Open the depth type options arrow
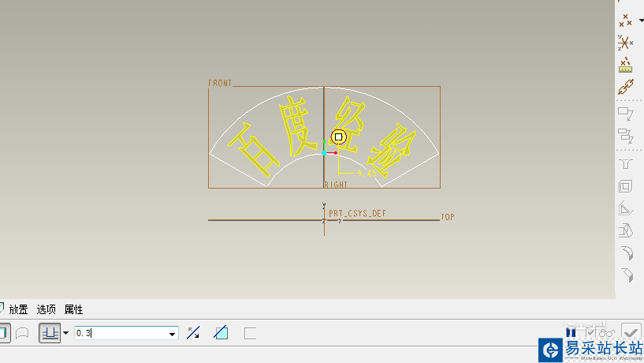Screen dimensions: 644x363 tap(65, 333)
